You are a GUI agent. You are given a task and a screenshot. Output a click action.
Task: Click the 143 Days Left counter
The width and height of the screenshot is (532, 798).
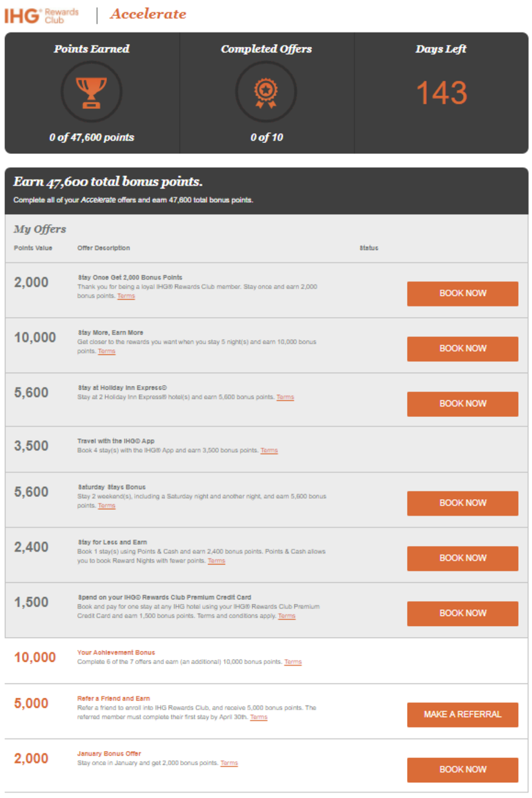pos(442,93)
